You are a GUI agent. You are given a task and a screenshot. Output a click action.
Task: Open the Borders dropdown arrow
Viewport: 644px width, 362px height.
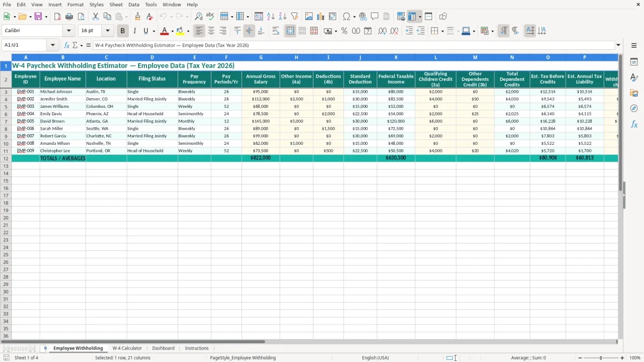(442, 31)
